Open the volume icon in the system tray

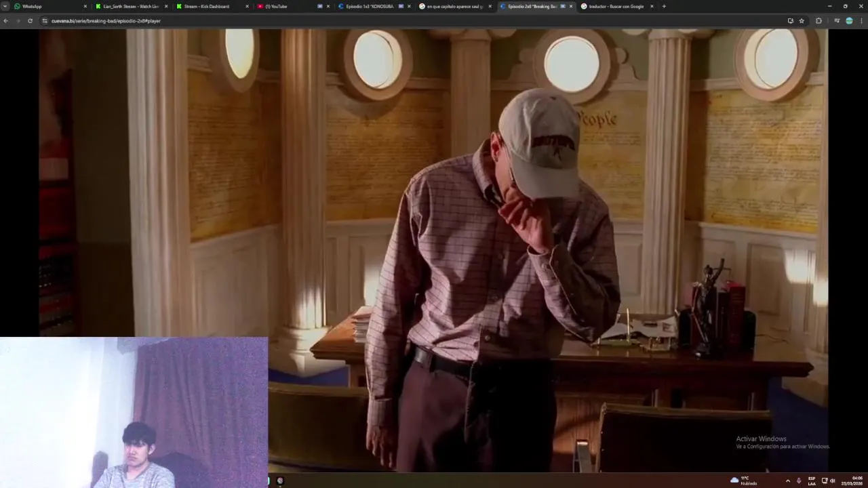[x=832, y=481]
